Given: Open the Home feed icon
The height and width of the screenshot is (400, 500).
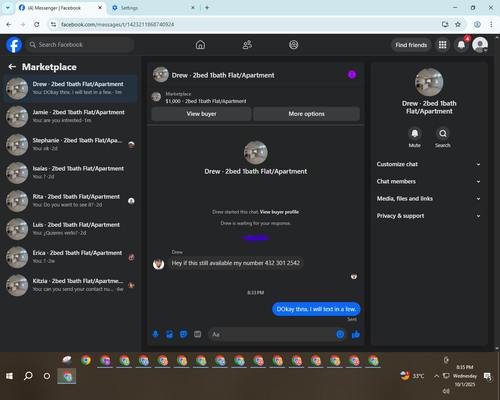Looking at the screenshot, I should point(200,45).
